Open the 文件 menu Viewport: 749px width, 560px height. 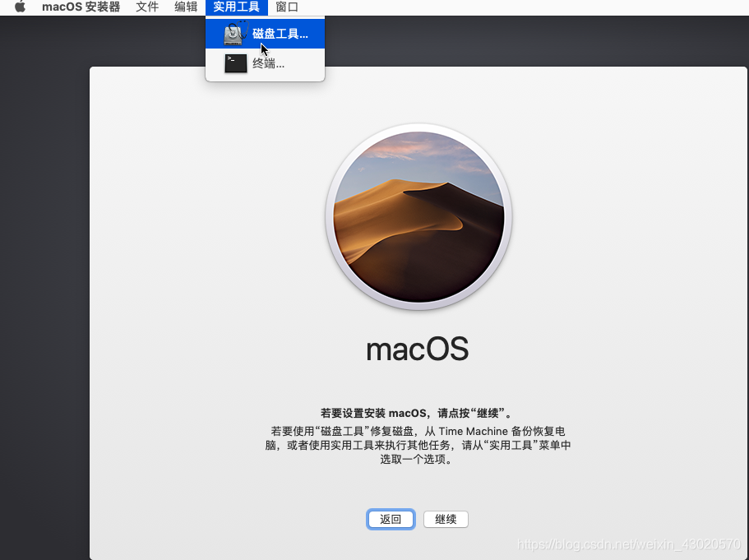[147, 7]
